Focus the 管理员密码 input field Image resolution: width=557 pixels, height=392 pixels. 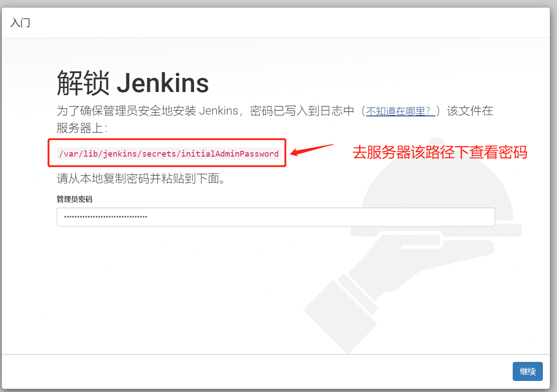[x=275, y=217]
